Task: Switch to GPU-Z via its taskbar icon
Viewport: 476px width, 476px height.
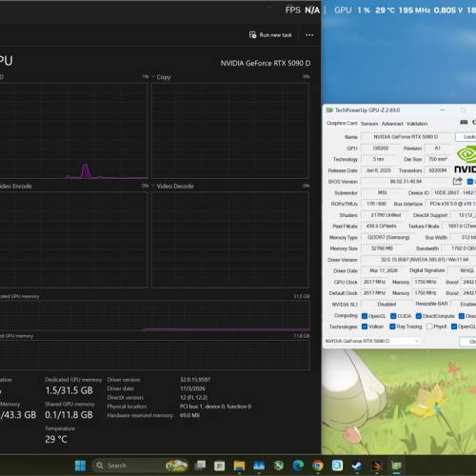Action: pos(396,466)
